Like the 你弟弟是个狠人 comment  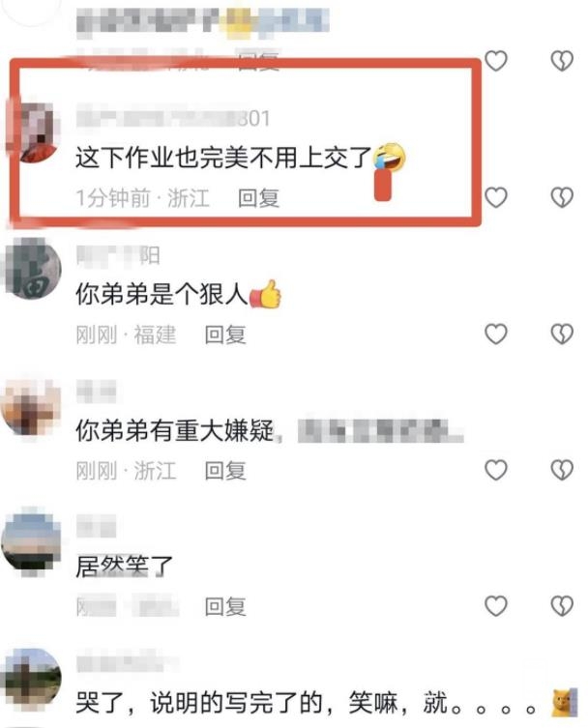click(x=496, y=334)
